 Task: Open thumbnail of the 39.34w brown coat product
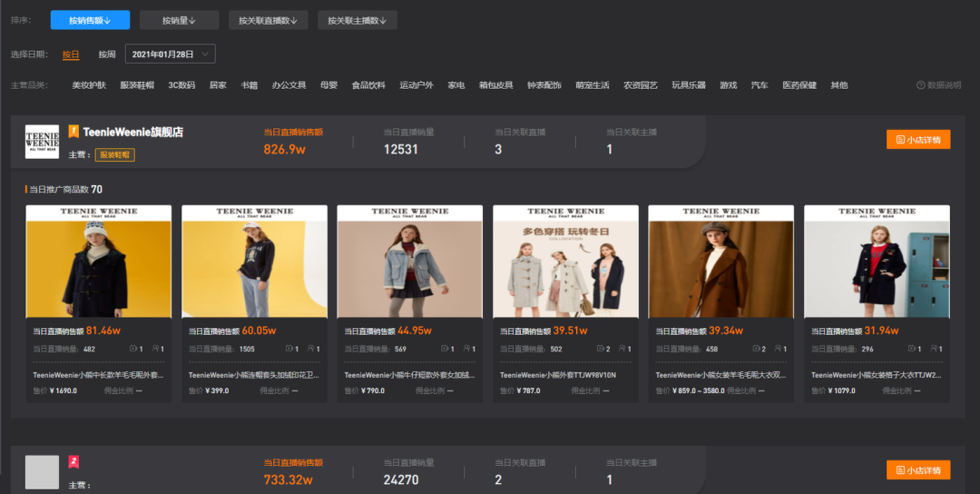(721, 262)
